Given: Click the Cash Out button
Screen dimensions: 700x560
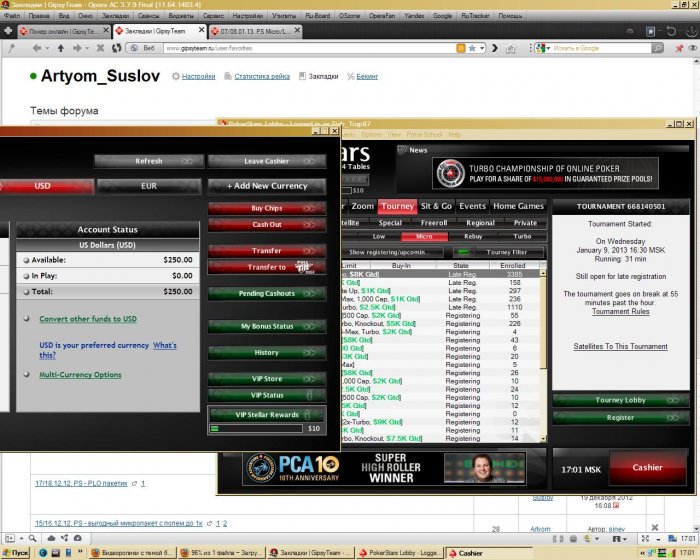Looking at the screenshot, I should coord(267,225).
